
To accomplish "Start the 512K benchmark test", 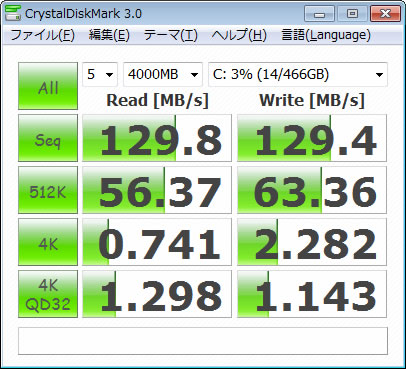I will pos(48,190).
